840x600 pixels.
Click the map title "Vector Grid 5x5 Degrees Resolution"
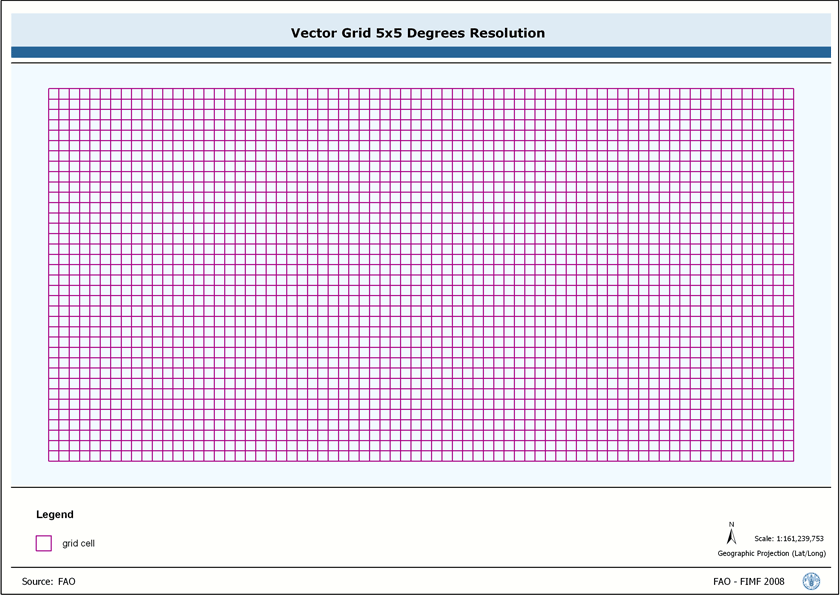(418, 33)
